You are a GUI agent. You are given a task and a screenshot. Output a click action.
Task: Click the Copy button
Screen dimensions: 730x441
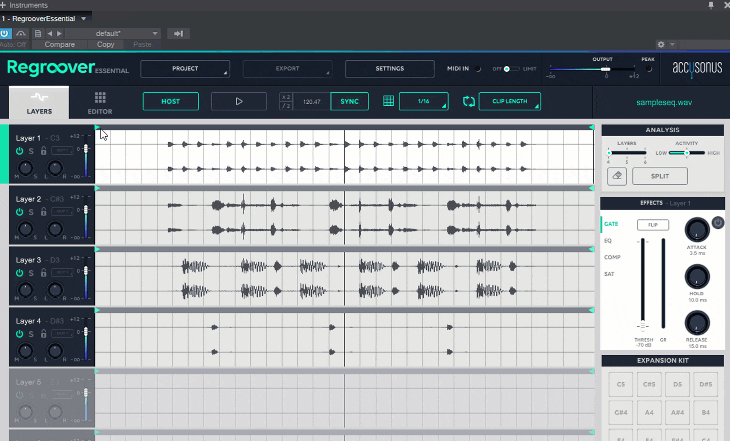(x=105, y=44)
